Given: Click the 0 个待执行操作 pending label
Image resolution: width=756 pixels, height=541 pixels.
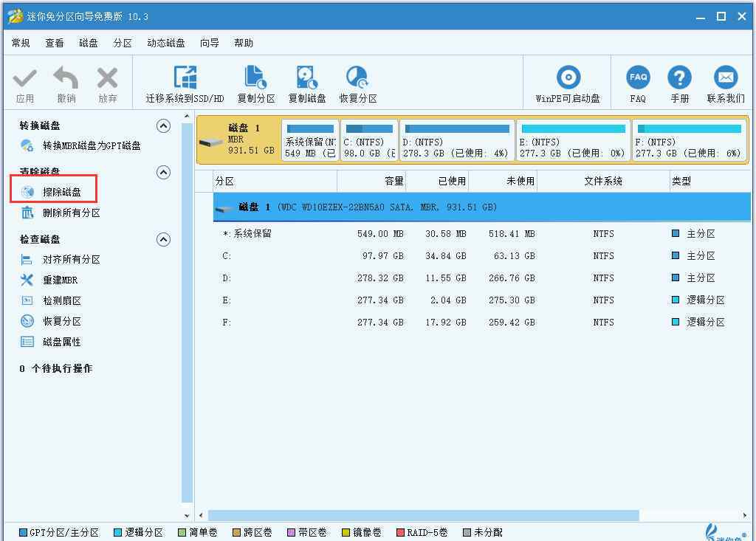Looking at the screenshot, I should (56, 369).
